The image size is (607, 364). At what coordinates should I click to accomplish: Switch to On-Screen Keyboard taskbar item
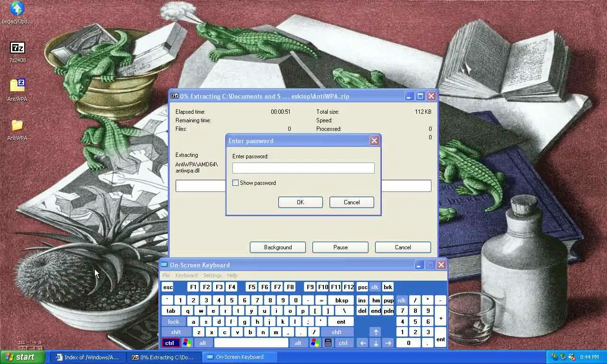[x=240, y=357]
